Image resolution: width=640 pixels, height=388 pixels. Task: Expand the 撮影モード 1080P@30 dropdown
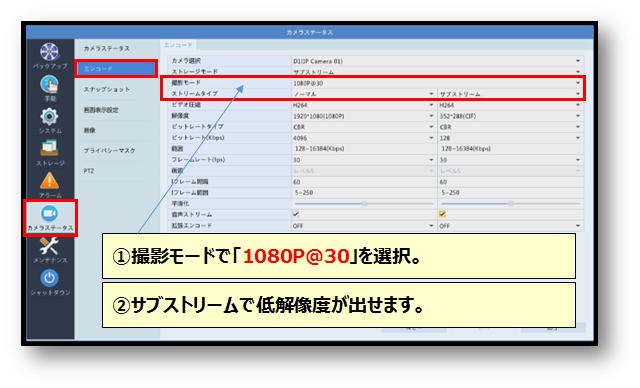pyautogui.click(x=437, y=83)
